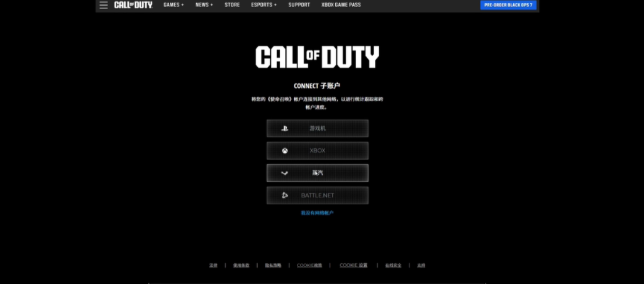Go to the Store page

tap(232, 5)
